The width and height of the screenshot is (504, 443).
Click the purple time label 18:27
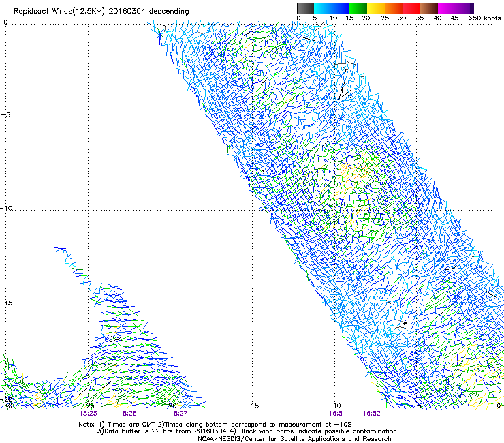pos(178,414)
